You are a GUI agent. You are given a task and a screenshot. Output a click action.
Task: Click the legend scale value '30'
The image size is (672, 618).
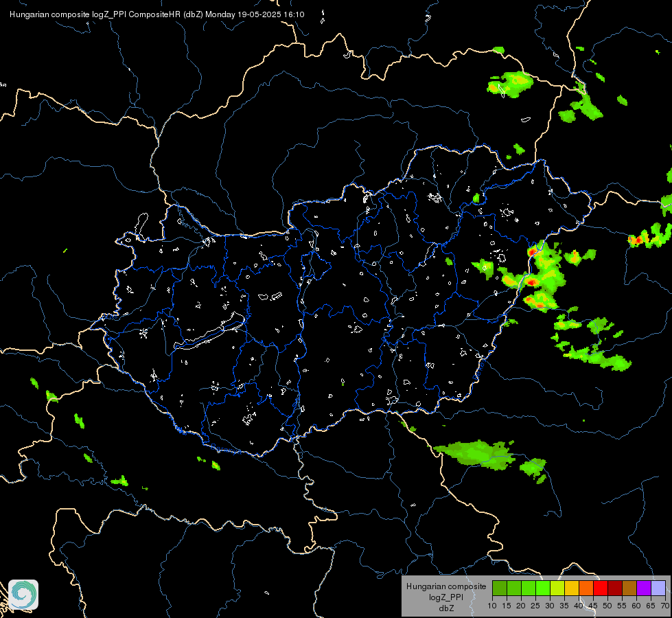point(550,606)
